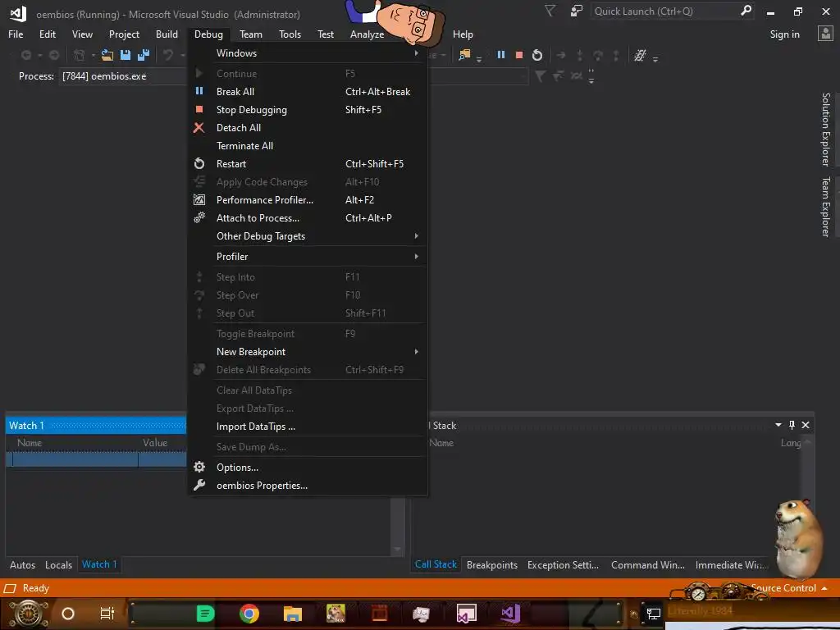Click the empty Watch 1 name cell
Image resolution: width=840 pixels, height=630 pixels.
click(75, 459)
